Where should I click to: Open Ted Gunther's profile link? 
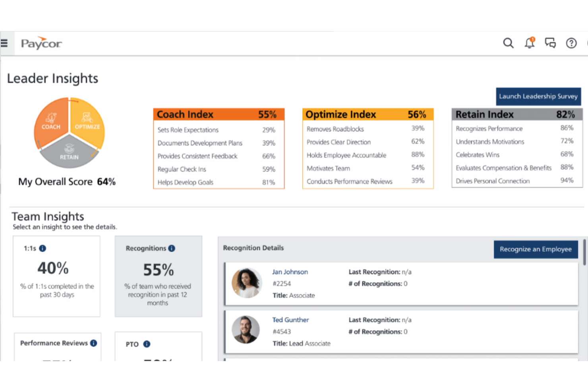[290, 320]
